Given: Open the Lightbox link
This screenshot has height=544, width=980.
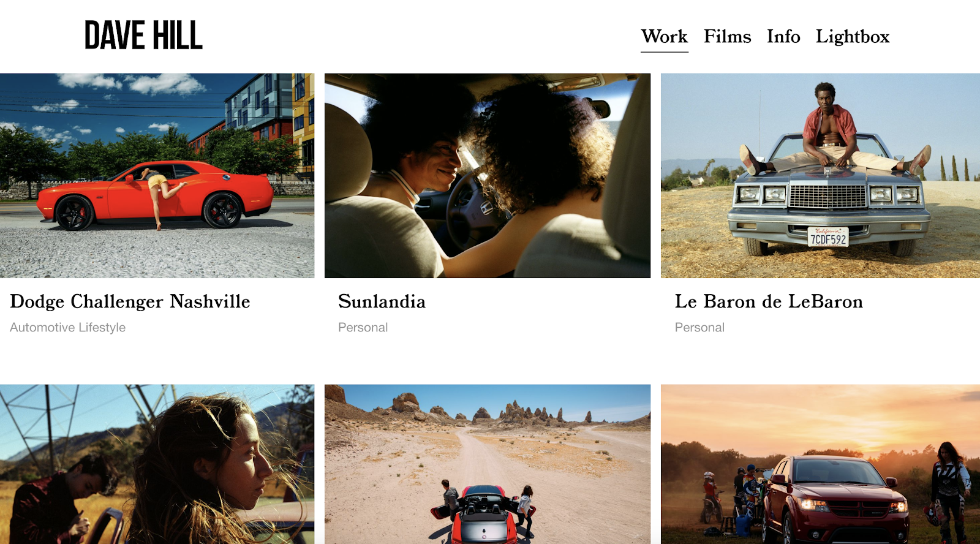Looking at the screenshot, I should [852, 37].
